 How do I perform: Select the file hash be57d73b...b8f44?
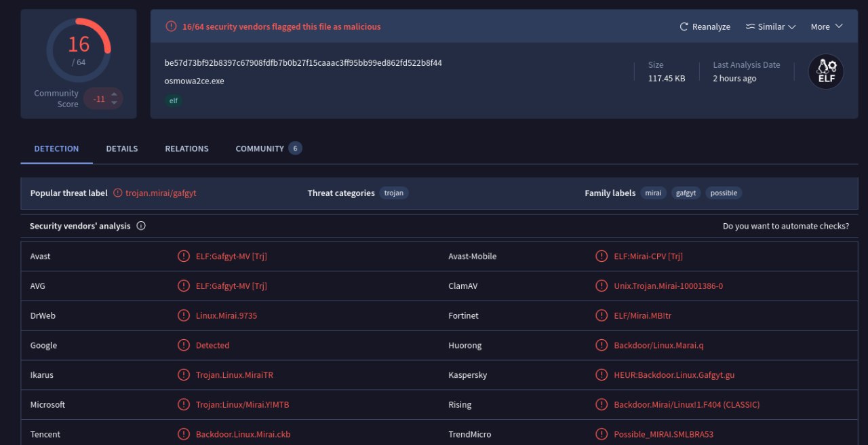(303, 62)
